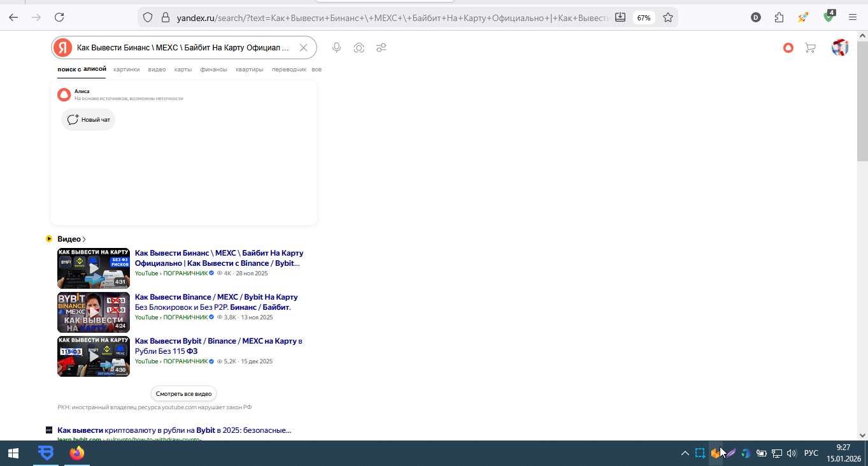Click the orange geometric tray icon

(x=716, y=453)
